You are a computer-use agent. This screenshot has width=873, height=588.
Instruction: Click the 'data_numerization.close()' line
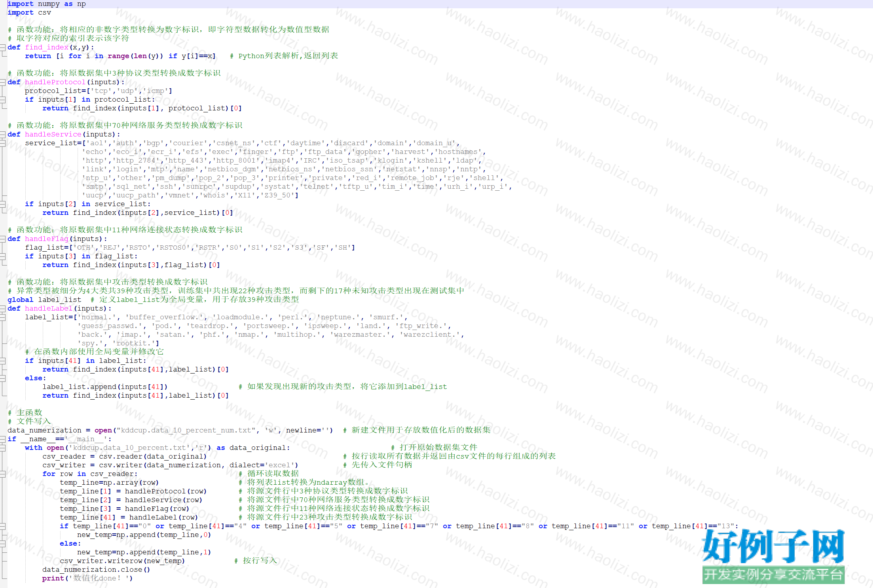[x=96, y=570]
